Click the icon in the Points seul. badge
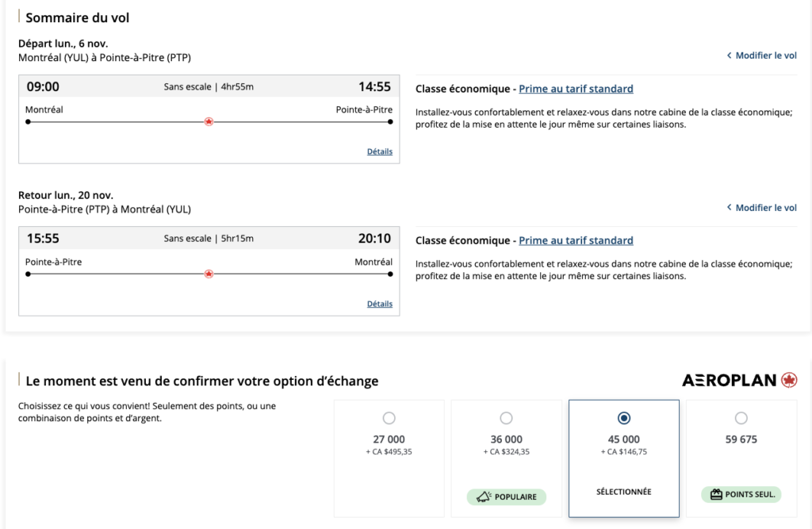The height and width of the screenshot is (529, 812). [717, 495]
